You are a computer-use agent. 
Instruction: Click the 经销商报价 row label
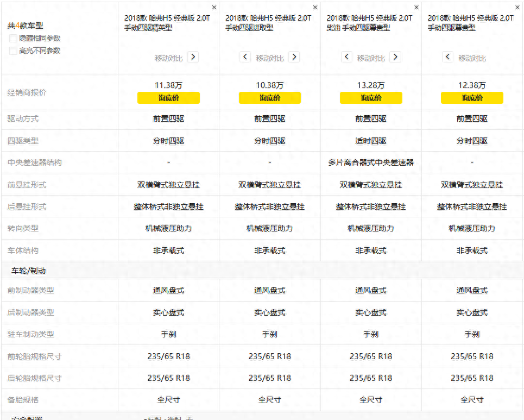click(27, 92)
